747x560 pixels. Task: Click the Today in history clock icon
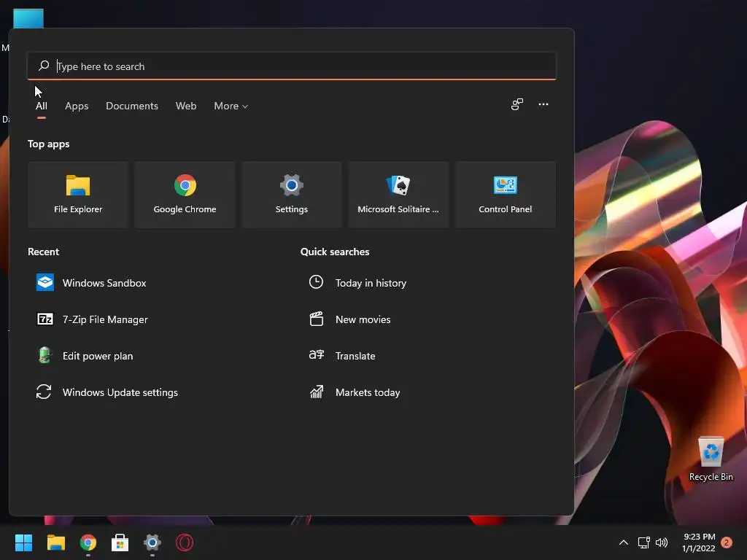coord(316,282)
